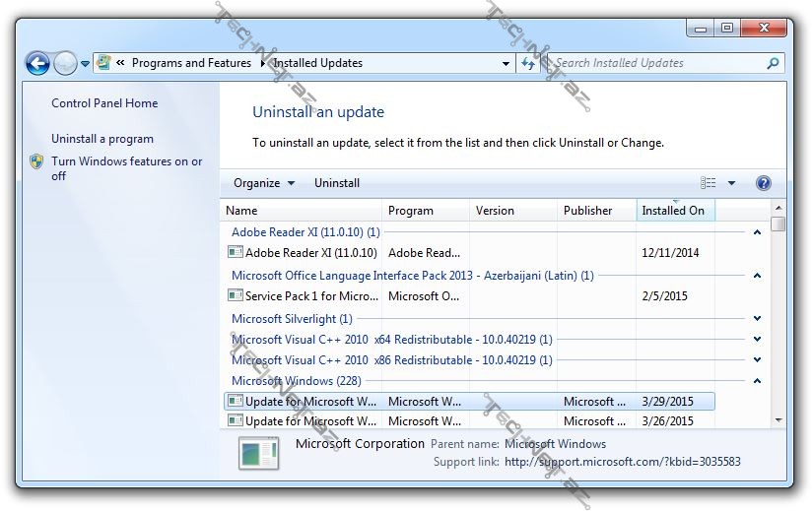Click the icon of Service Pack 1 update
812x511 pixels.
236,295
